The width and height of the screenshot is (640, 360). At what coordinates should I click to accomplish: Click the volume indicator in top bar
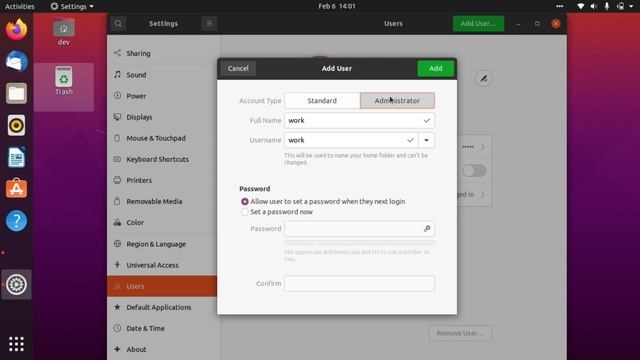[x=593, y=6]
